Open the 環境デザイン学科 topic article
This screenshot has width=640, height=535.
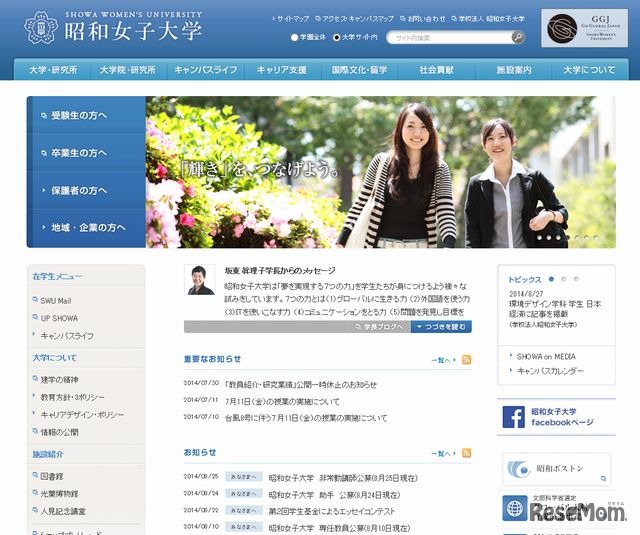tap(555, 309)
